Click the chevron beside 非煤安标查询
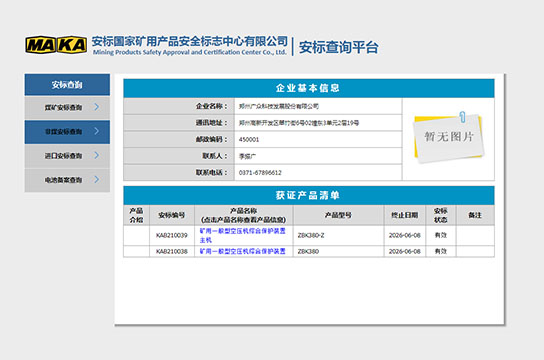Screen dimensions: 544x360 pos(97,131)
